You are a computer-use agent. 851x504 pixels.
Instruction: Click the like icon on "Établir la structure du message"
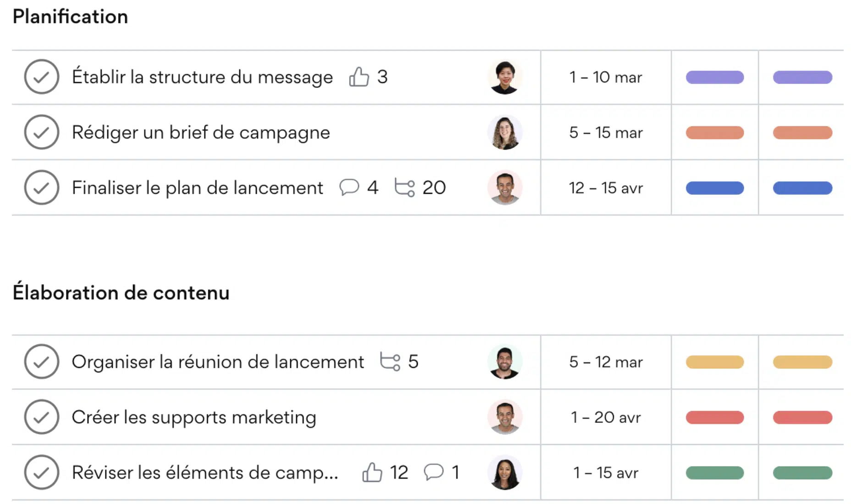click(x=359, y=77)
